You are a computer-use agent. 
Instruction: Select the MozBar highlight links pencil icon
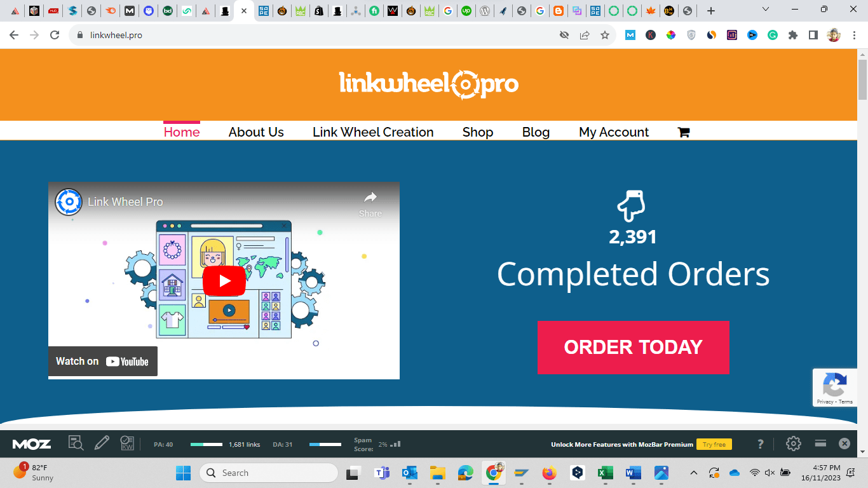coord(102,444)
